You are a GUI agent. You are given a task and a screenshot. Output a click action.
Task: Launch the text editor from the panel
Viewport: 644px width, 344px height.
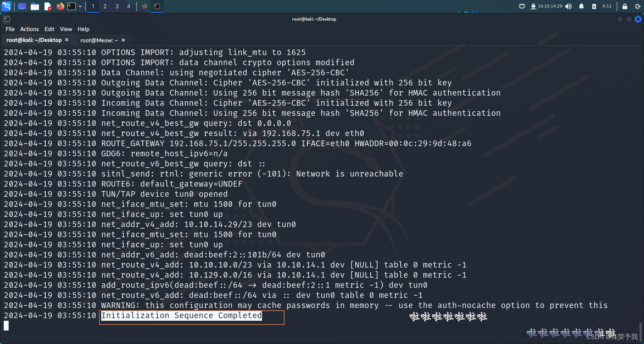pos(48,6)
